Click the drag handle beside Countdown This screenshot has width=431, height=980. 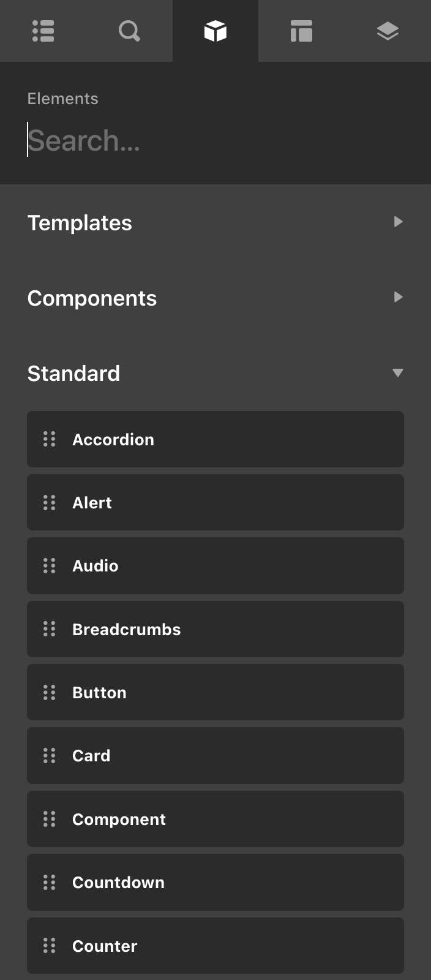pos(50,882)
